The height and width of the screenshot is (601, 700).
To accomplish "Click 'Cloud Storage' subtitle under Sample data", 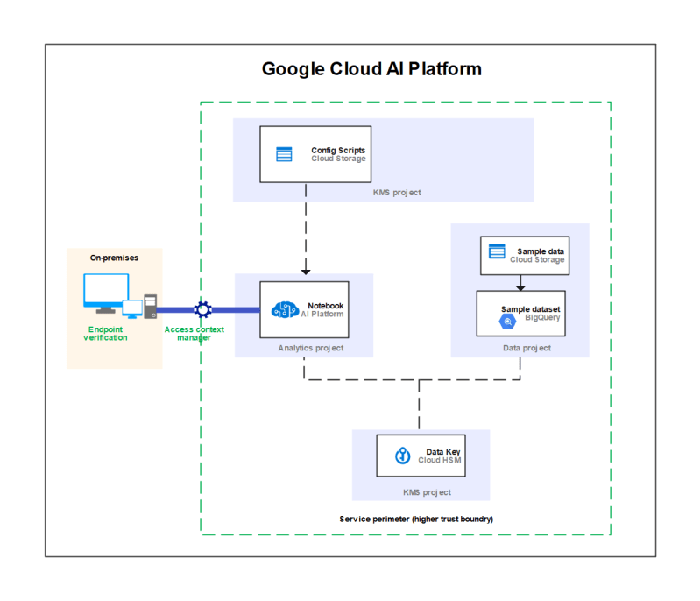I will [x=537, y=259].
